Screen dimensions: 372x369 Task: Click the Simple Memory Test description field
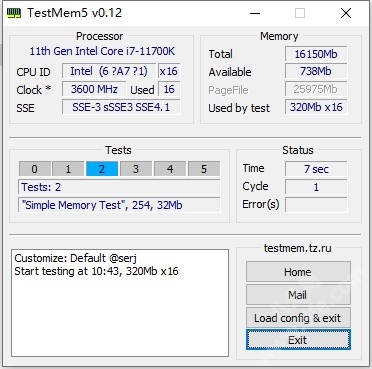(x=119, y=205)
